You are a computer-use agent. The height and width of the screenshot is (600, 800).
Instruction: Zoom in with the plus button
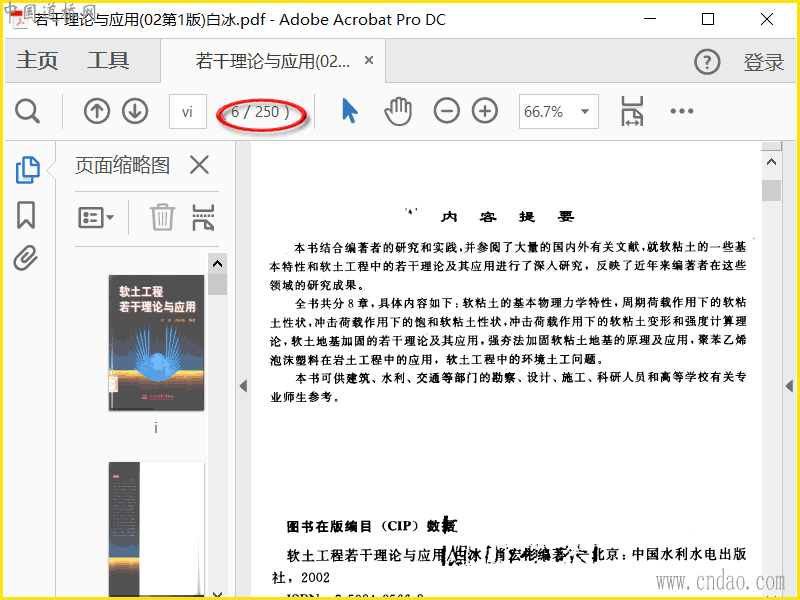[x=485, y=111]
